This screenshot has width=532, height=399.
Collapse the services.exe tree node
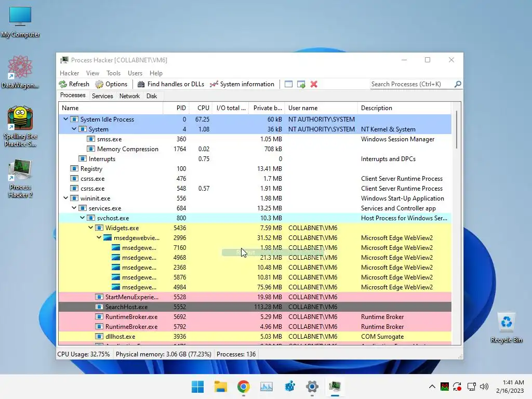coord(74,208)
